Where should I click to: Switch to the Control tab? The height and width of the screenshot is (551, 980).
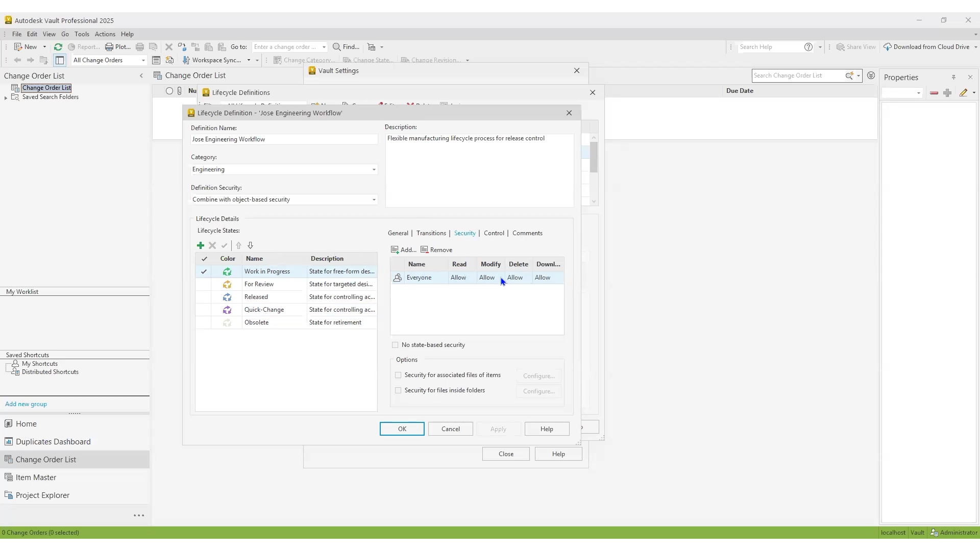494,233
